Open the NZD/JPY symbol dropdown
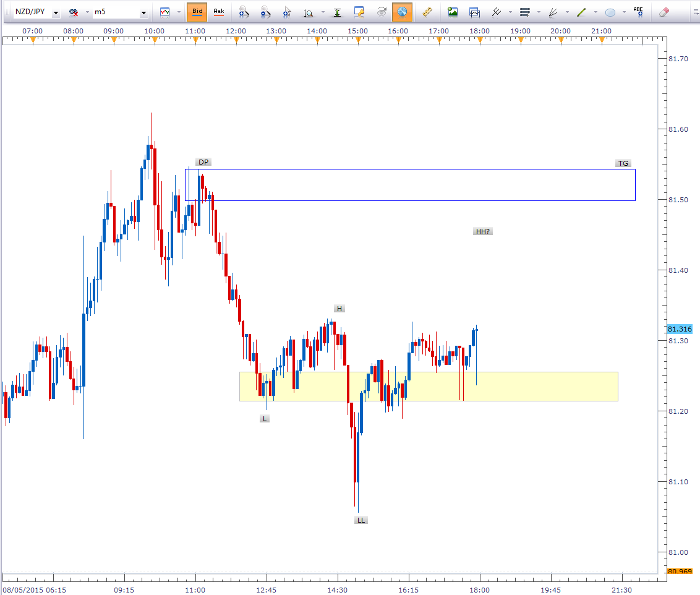This screenshot has width=700, height=595. tap(56, 12)
